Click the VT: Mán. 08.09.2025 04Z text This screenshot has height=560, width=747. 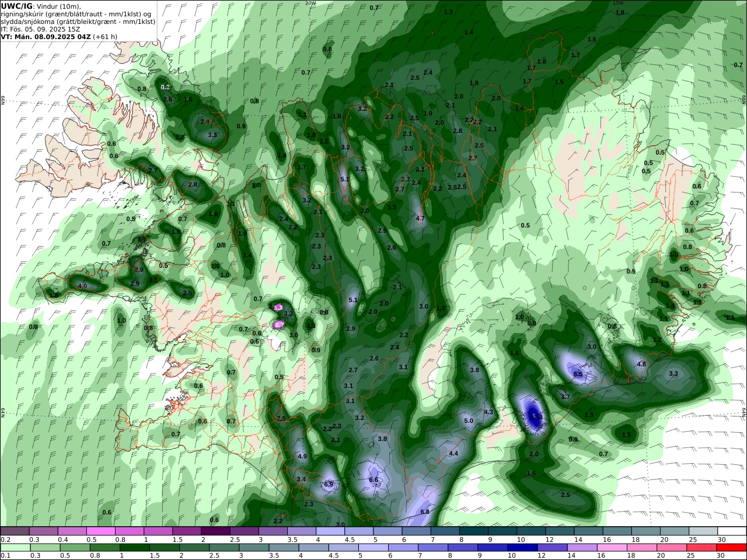(x=46, y=37)
